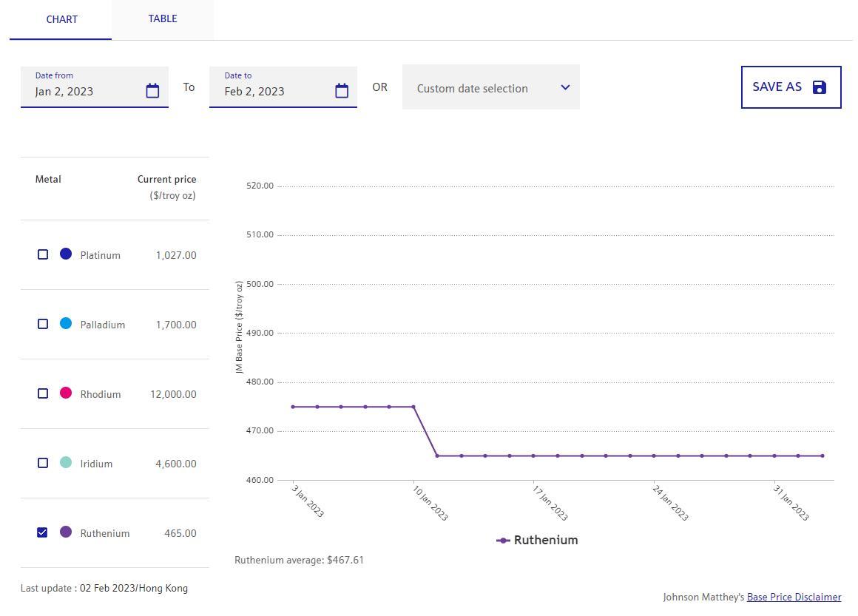Click the Date to field showing Feb 2, 2023
The width and height of the screenshot is (858, 616).
coord(271,92)
